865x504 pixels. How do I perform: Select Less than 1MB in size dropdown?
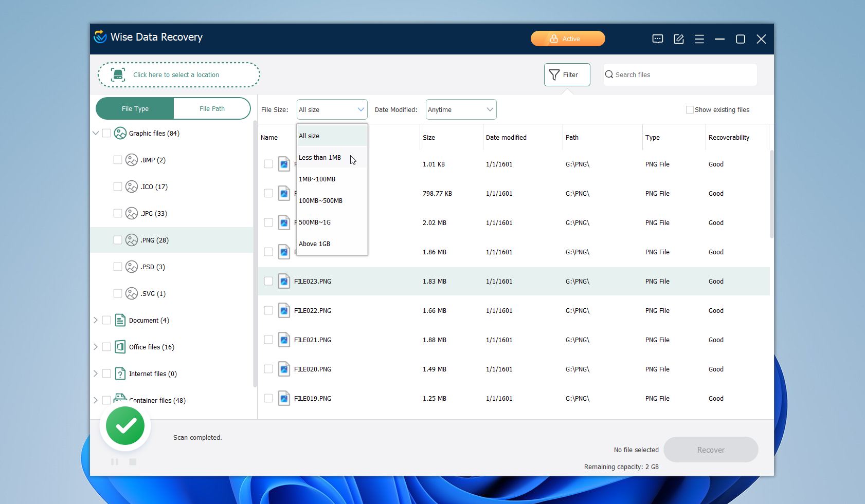click(x=320, y=157)
